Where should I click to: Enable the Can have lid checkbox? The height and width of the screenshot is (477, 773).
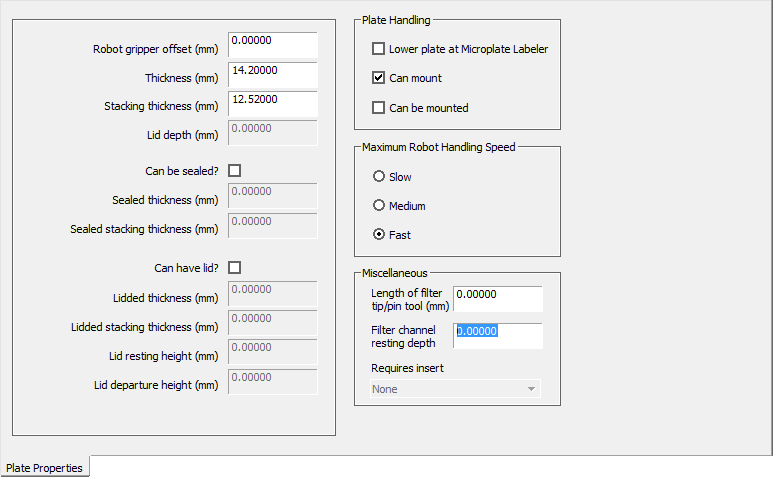[x=235, y=268]
